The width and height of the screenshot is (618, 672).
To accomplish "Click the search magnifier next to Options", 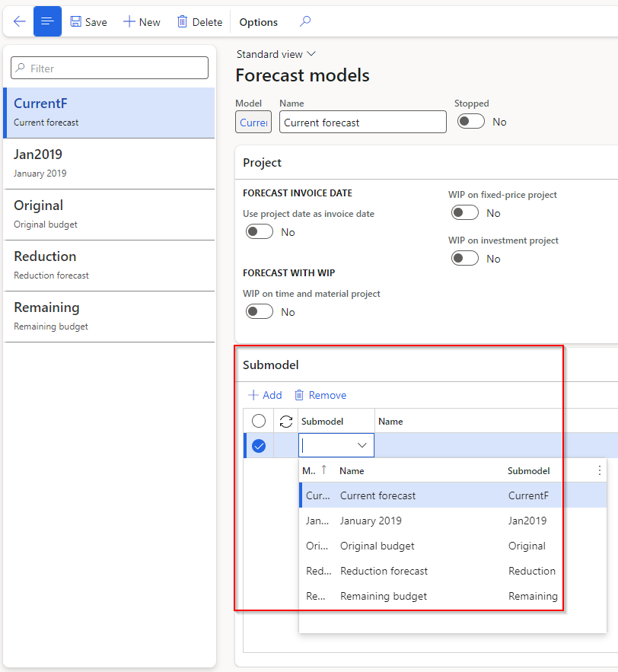I will (304, 21).
